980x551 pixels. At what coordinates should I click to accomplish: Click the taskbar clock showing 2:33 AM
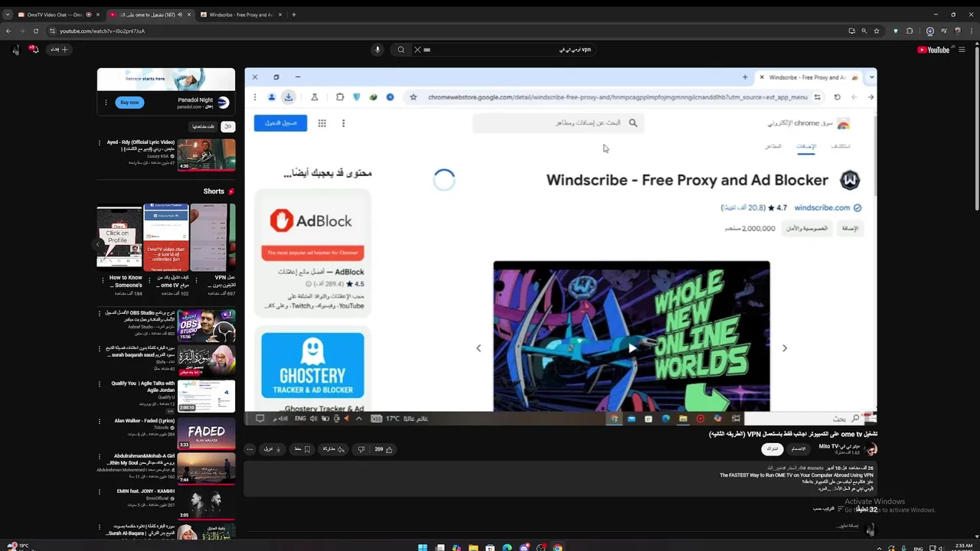[963, 547]
